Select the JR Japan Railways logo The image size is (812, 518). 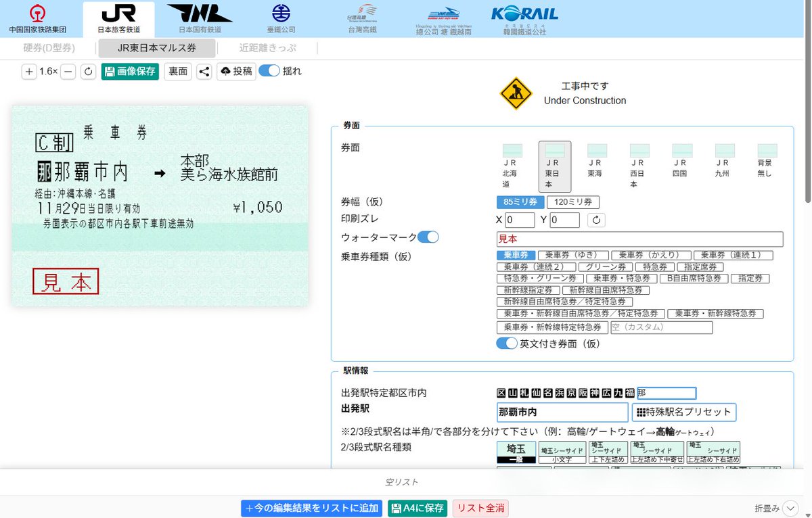tap(118, 19)
